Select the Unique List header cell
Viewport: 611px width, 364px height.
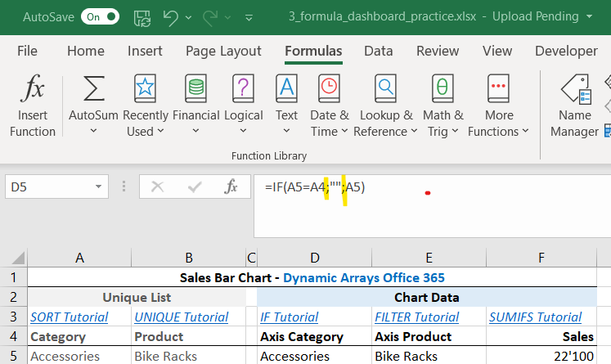point(137,298)
